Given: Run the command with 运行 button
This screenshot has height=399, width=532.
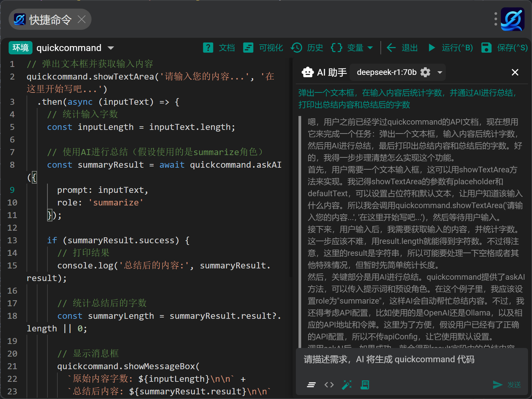Looking at the screenshot, I should [450, 48].
